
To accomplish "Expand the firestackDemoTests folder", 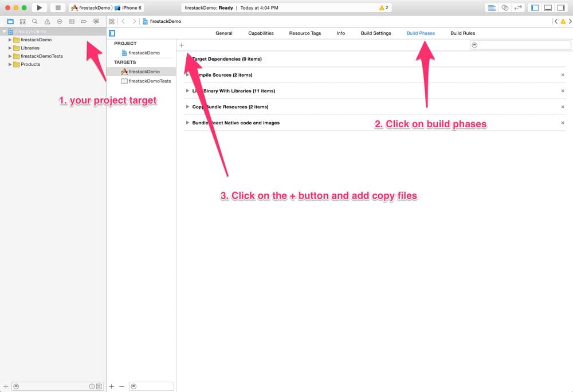I will click(x=10, y=56).
